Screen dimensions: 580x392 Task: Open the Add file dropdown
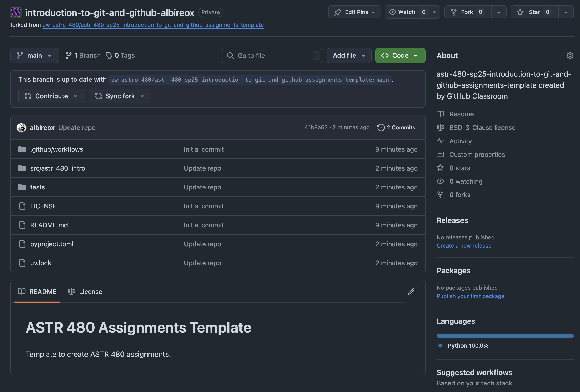tap(349, 55)
